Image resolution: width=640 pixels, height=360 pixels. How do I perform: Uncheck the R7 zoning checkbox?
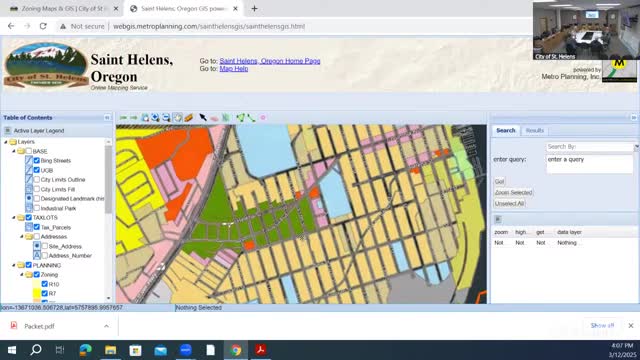(44, 293)
